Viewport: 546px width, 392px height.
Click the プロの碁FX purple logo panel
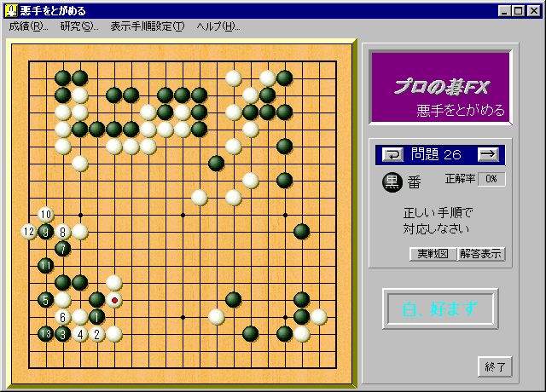click(439, 88)
